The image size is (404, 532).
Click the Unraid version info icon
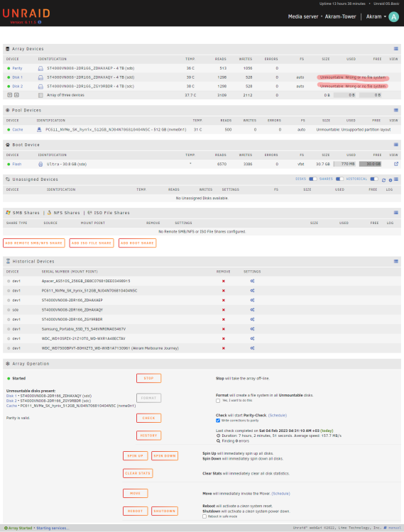[39, 22]
